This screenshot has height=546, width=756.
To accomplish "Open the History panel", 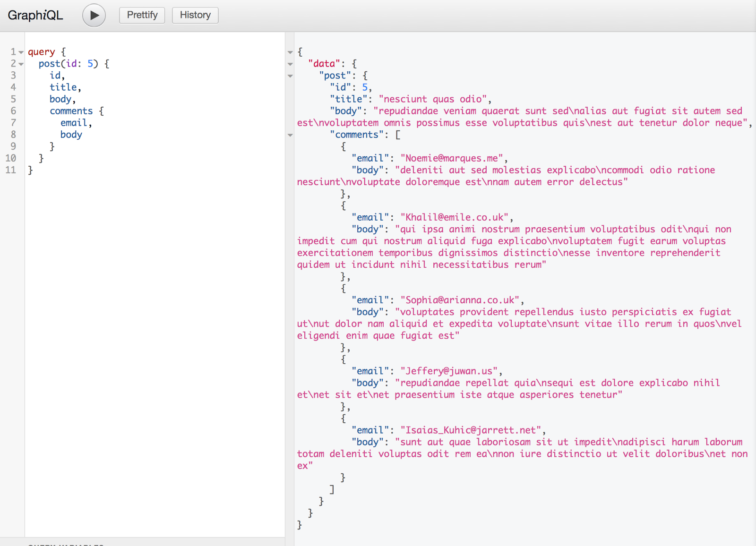I will pyautogui.click(x=195, y=15).
